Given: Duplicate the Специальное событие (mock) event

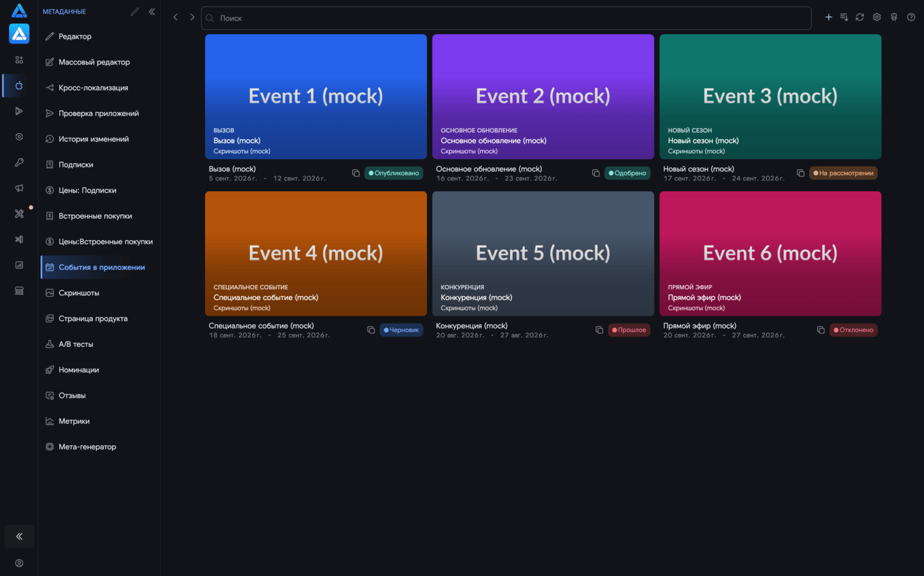Looking at the screenshot, I should [x=371, y=330].
